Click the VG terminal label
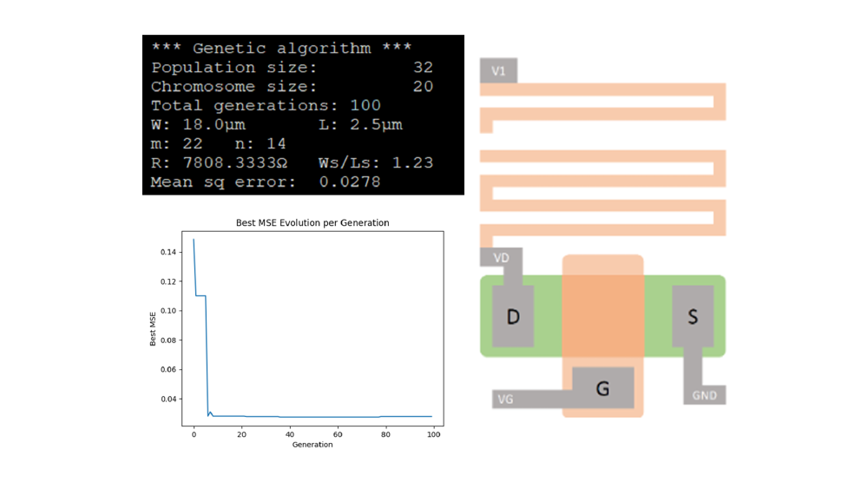Viewport: 868px width, 489px height. (505, 400)
